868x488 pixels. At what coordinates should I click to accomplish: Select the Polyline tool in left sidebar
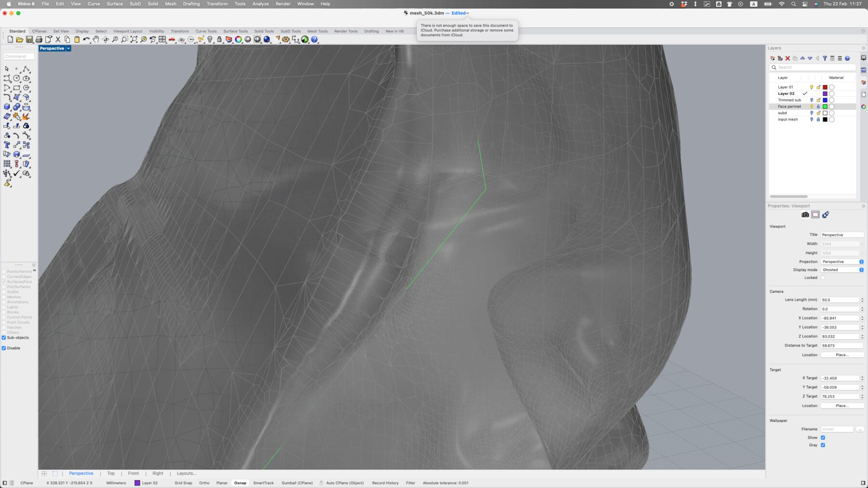pyautogui.click(x=26, y=69)
